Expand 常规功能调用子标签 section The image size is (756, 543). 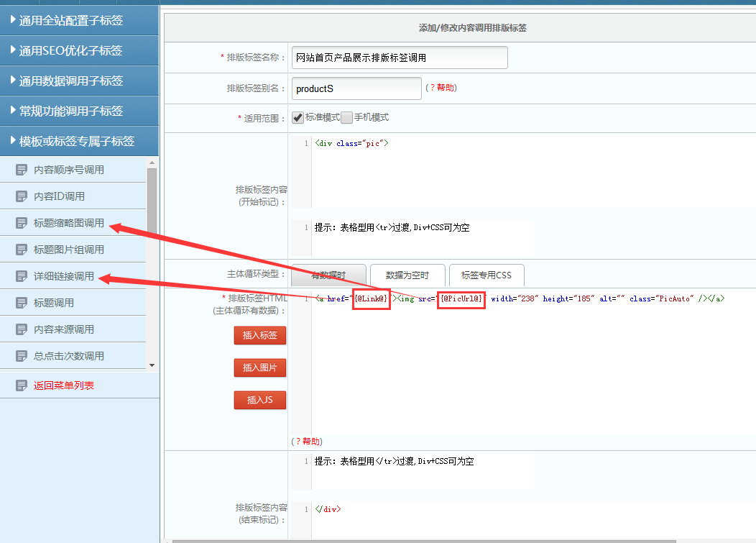(79, 111)
